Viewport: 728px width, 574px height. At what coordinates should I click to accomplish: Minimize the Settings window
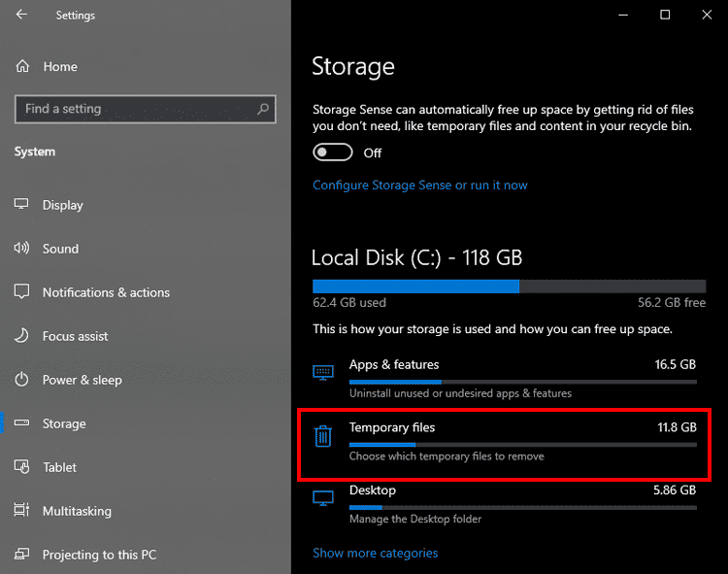[623, 15]
